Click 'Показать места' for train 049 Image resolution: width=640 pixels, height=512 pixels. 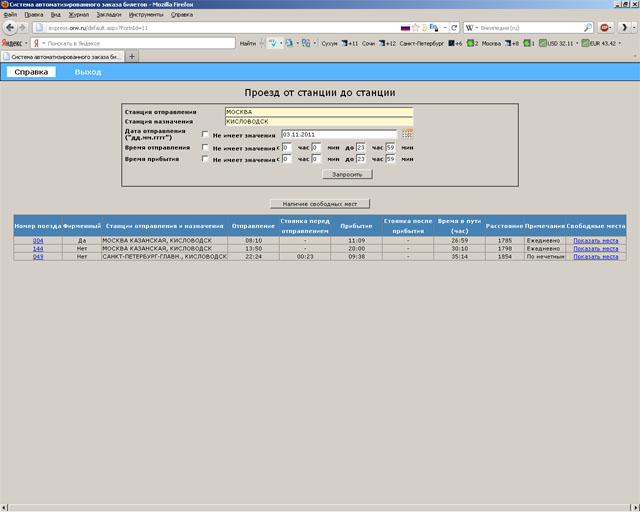[x=595, y=257]
